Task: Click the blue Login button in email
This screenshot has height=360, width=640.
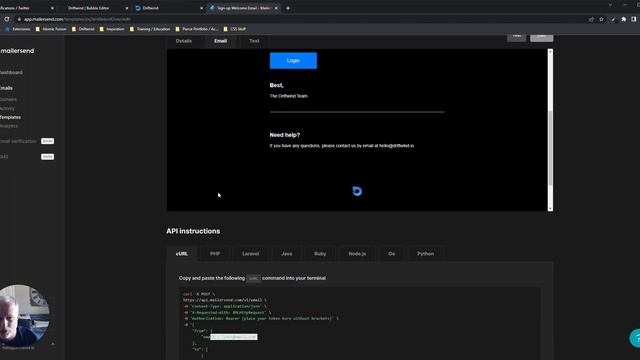Action: click(x=293, y=60)
